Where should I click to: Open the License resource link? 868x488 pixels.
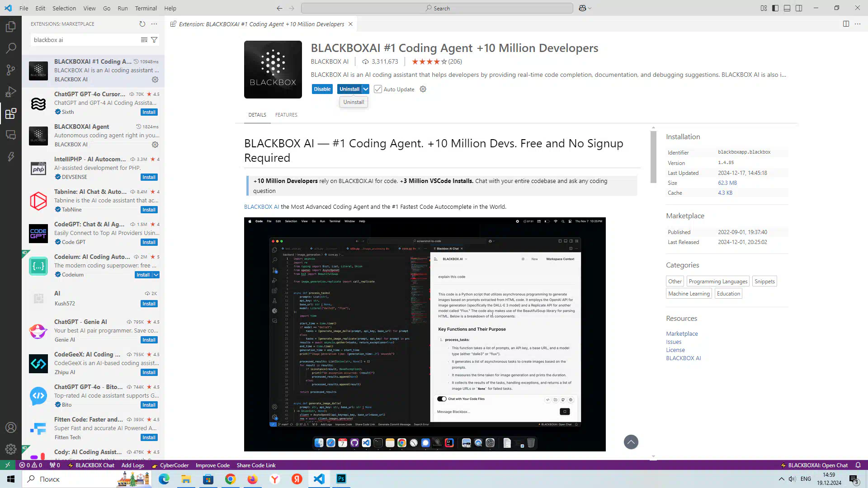[675, 350]
